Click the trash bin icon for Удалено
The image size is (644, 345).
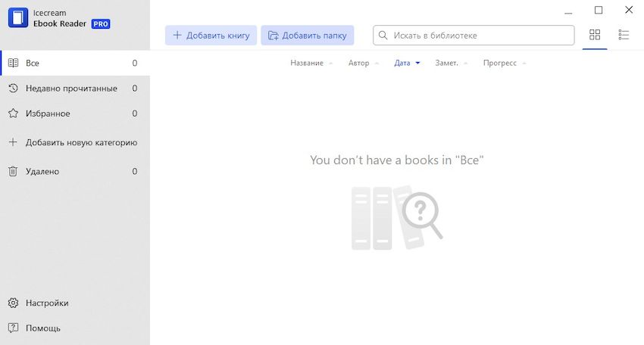coord(13,172)
